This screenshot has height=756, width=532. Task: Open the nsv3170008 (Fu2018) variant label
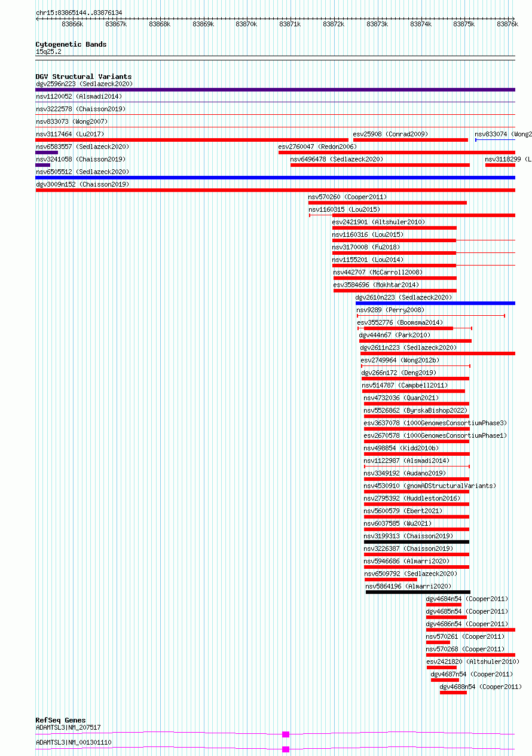366,248
